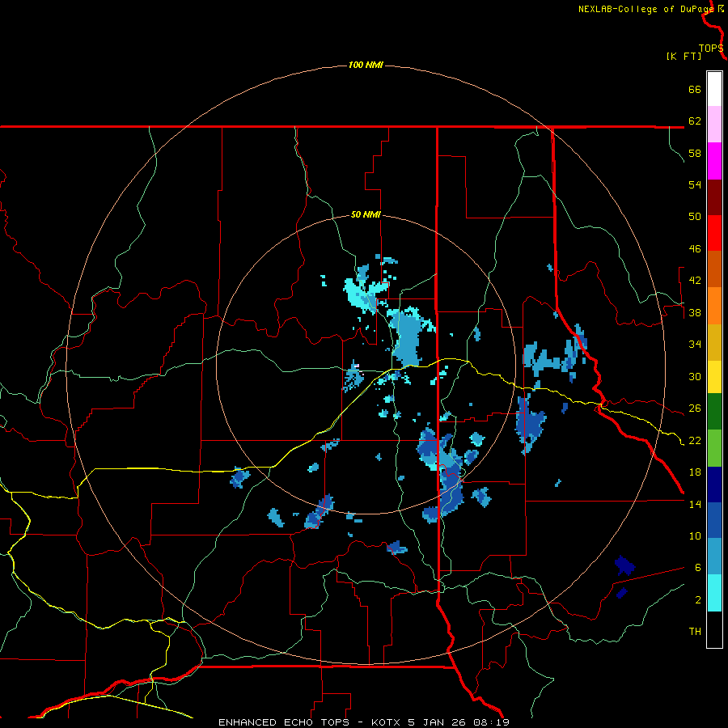The image size is (728, 728).
Task: Click legend value 62
Action: [x=695, y=121]
